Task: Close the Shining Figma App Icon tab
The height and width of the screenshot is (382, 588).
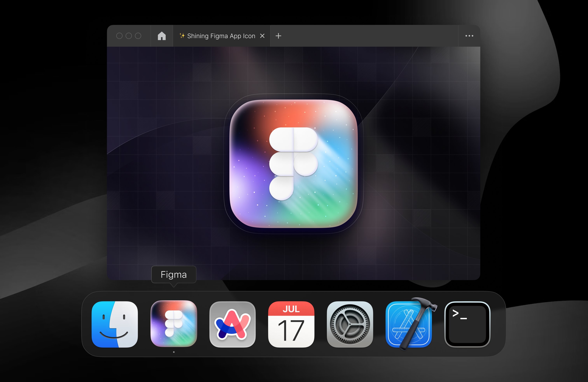Action: pyautogui.click(x=262, y=36)
